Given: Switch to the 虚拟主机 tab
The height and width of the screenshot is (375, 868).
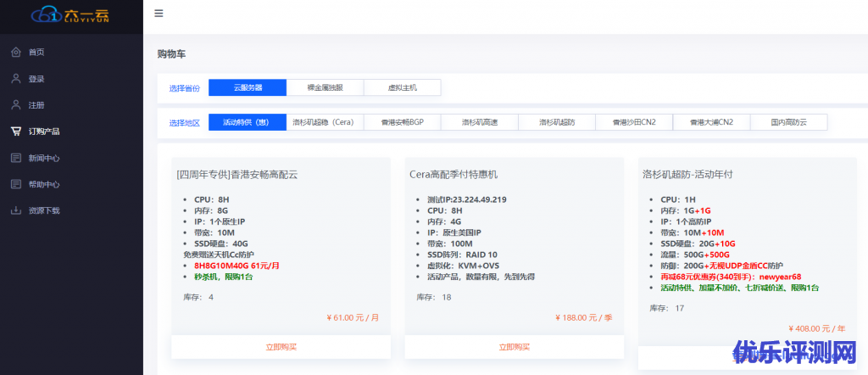Looking at the screenshot, I should [x=402, y=87].
